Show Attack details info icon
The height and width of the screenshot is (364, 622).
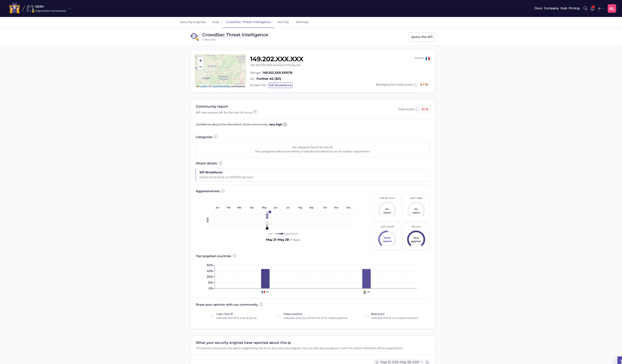coord(220,163)
